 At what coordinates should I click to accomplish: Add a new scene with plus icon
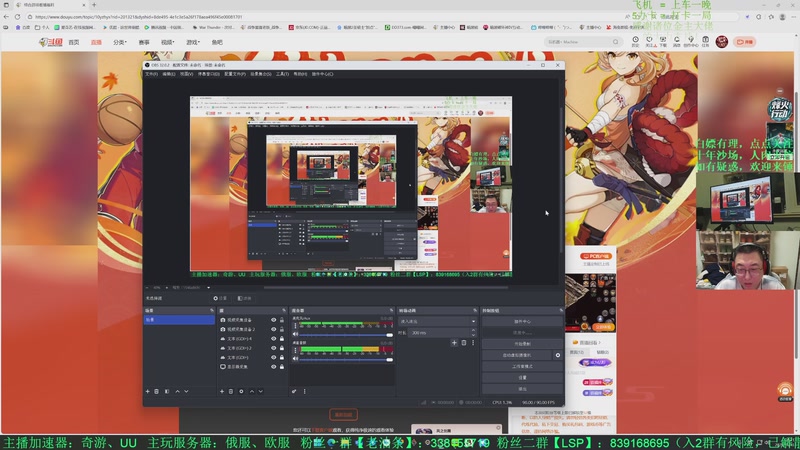(147, 391)
